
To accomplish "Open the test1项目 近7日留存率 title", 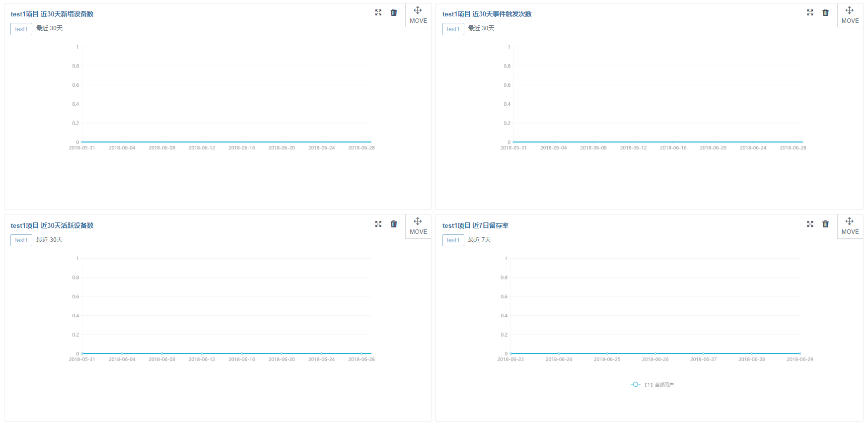I will pyautogui.click(x=475, y=225).
